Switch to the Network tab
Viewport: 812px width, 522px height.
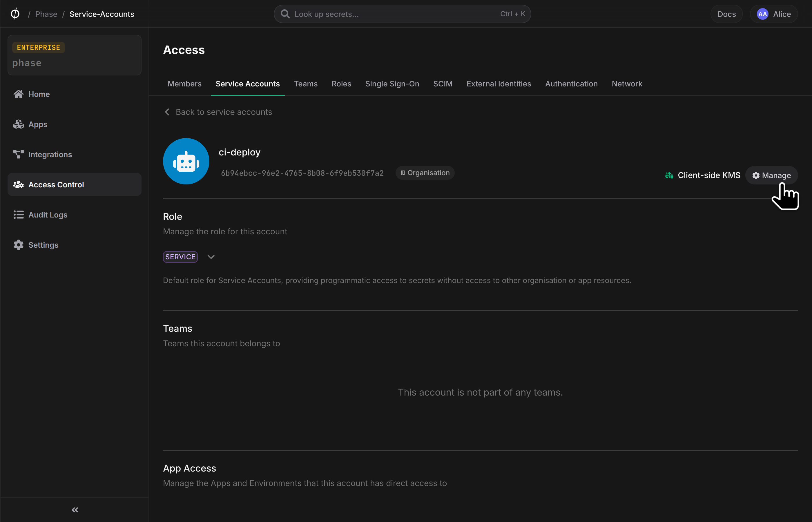point(627,84)
